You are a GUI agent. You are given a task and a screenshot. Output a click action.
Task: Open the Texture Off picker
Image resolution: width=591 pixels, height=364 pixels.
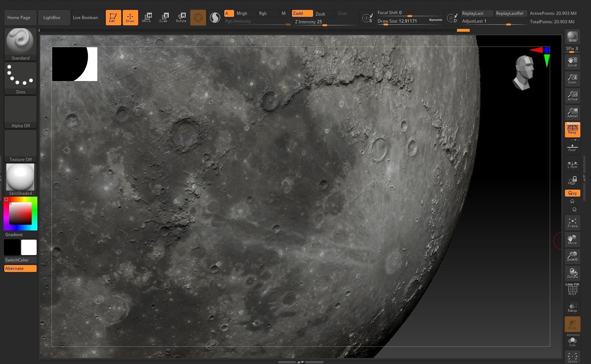(x=20, y=146)
